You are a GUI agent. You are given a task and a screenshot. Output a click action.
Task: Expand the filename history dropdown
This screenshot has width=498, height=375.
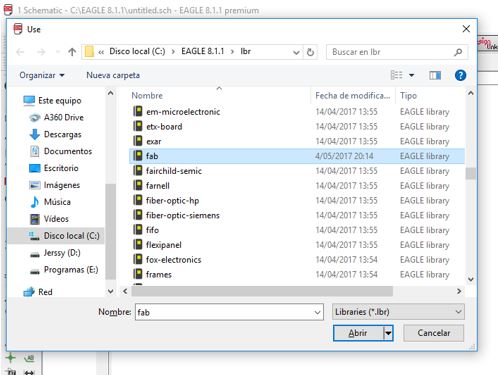coord(317,312)
